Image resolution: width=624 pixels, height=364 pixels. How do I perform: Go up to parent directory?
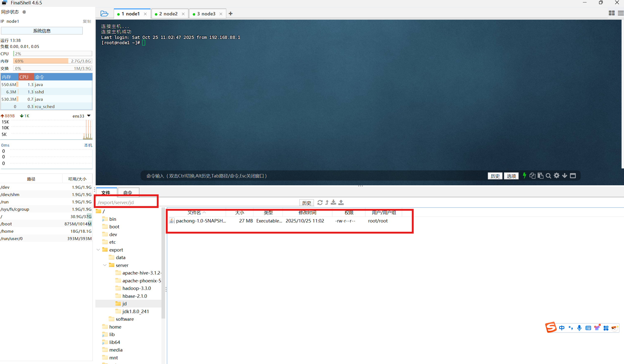[327, 202]
